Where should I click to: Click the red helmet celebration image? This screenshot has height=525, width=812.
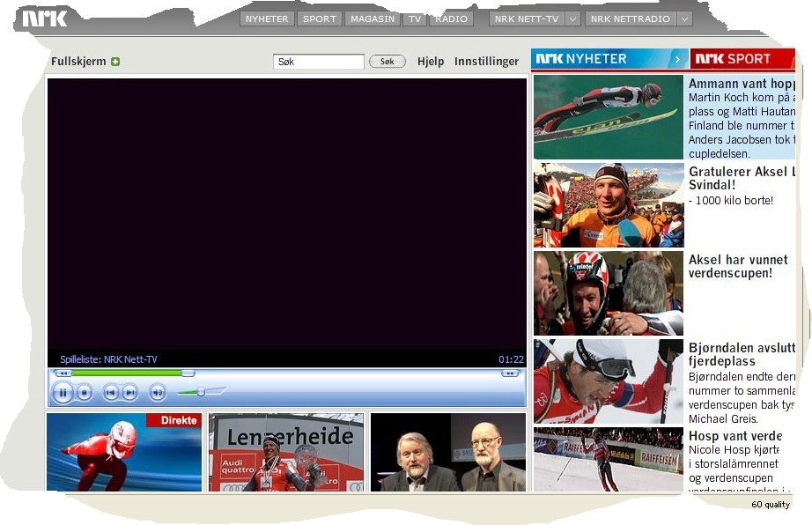pyautogui.click(x=609, y=293)
